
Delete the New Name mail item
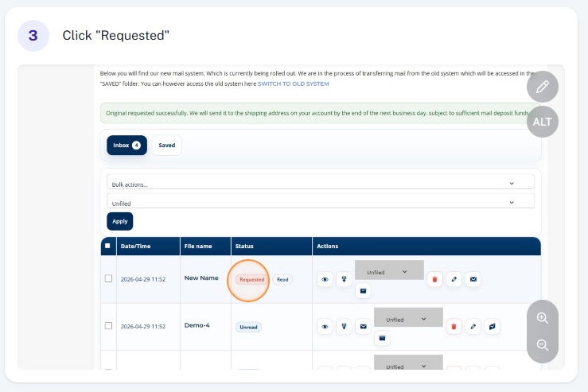pos(434,279)
